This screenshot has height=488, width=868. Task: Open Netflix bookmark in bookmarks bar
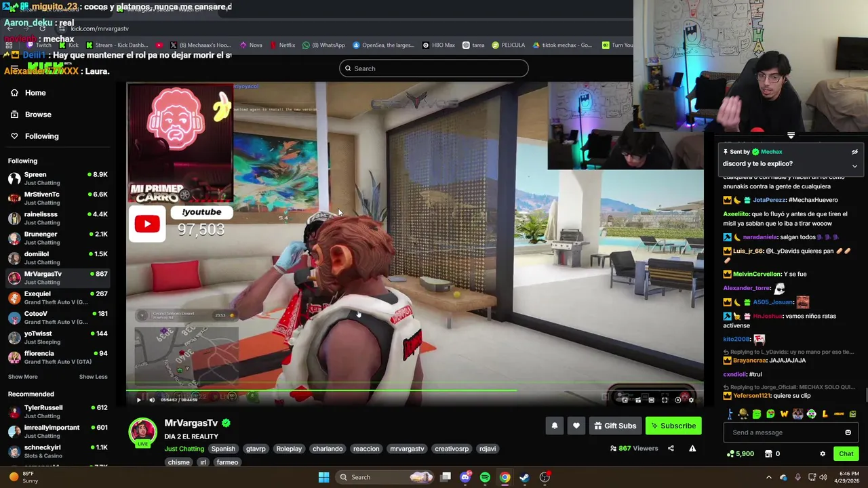click(283, 45)
